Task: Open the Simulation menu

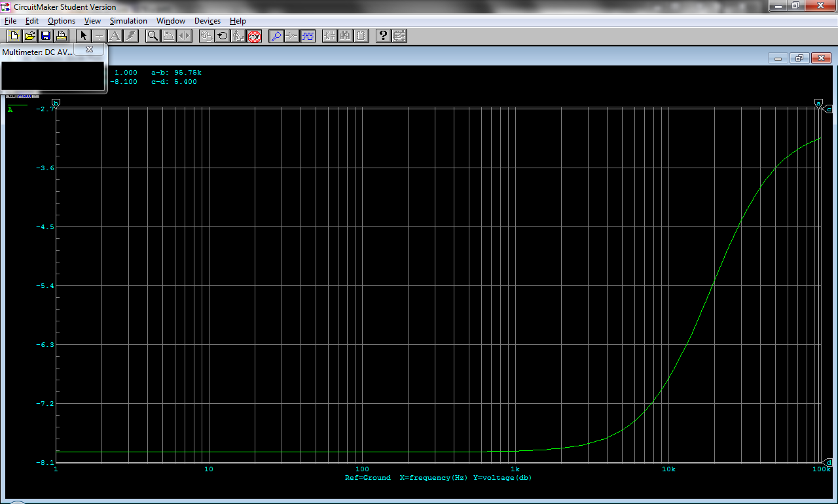Action: [128, 21]
